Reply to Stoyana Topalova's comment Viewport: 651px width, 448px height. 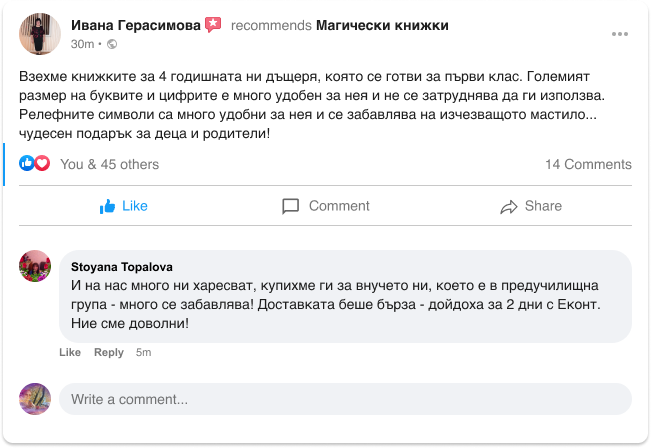pyautogui.click(x=109, y=352)
